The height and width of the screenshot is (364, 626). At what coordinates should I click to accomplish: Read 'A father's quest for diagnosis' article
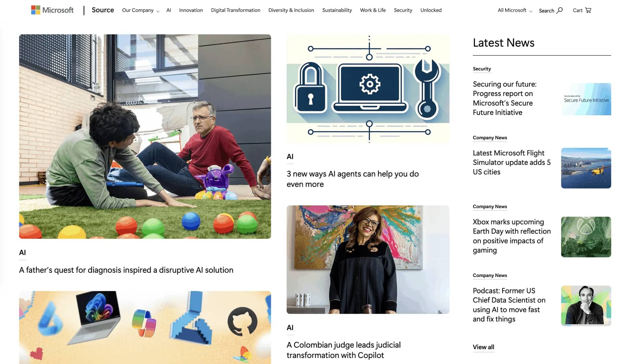126,270
